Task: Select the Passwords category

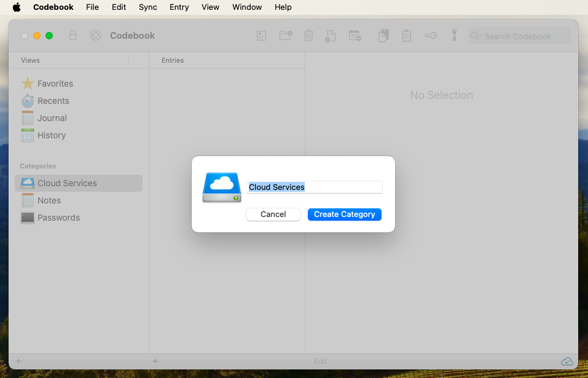Action: [79, 218]
